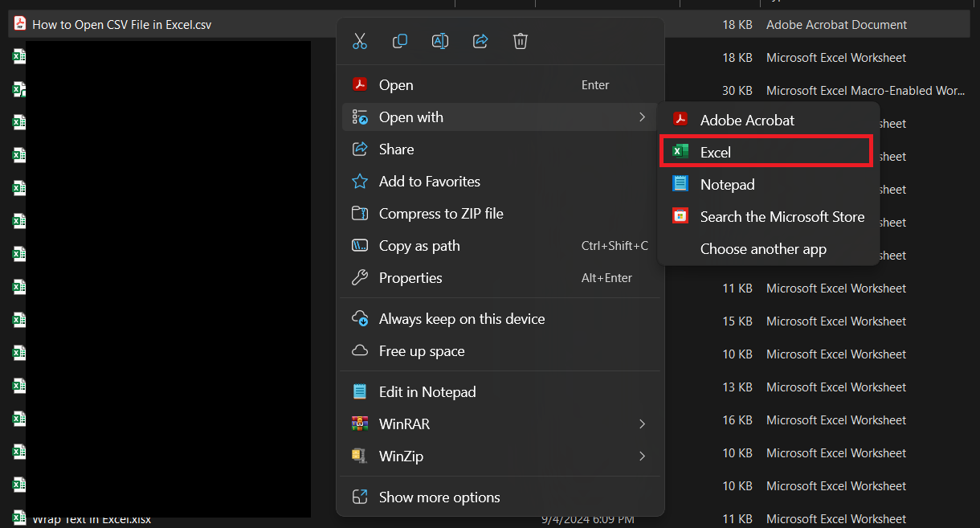Click the Copy icon in context menu
The width and height of the screenshot is (980, 528).
[x=400, y=41]
